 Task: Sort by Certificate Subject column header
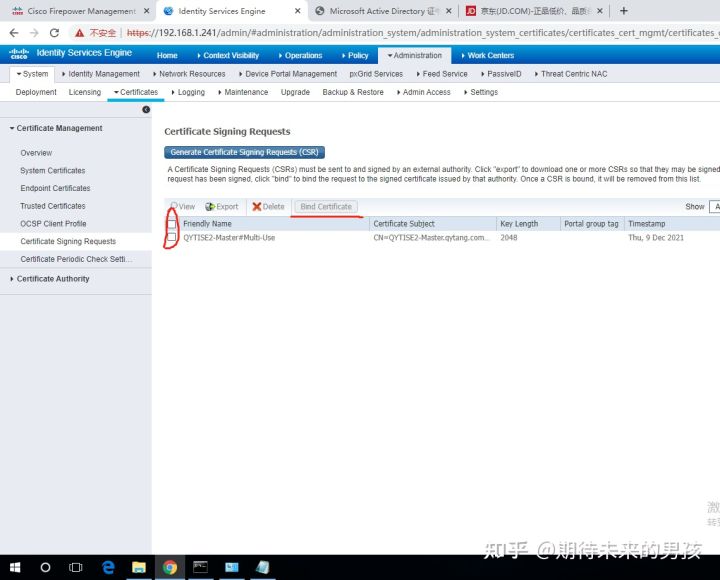[x=404, y=224]
